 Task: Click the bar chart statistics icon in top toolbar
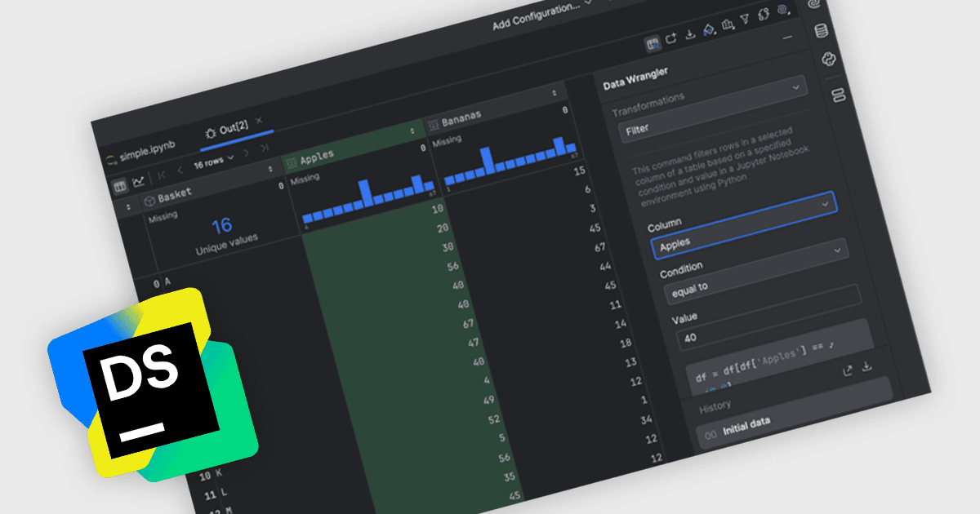tap(728, 24)
